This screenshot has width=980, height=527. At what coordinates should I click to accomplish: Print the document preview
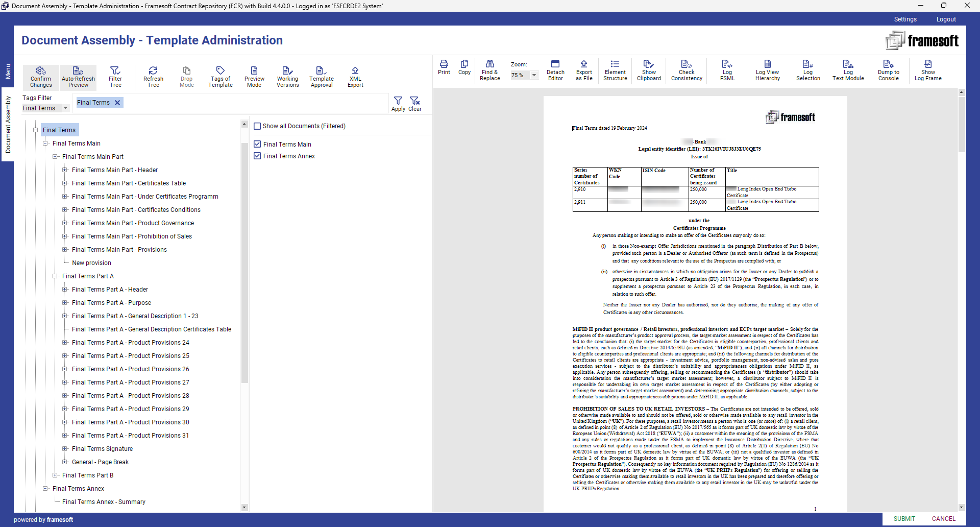coord(444,67)
